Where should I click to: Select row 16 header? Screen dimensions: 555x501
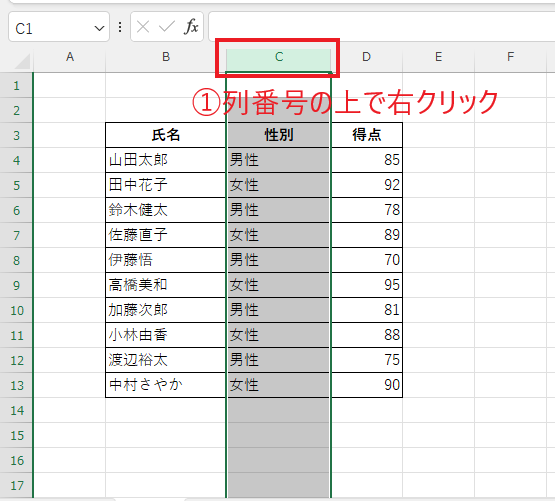16,460
